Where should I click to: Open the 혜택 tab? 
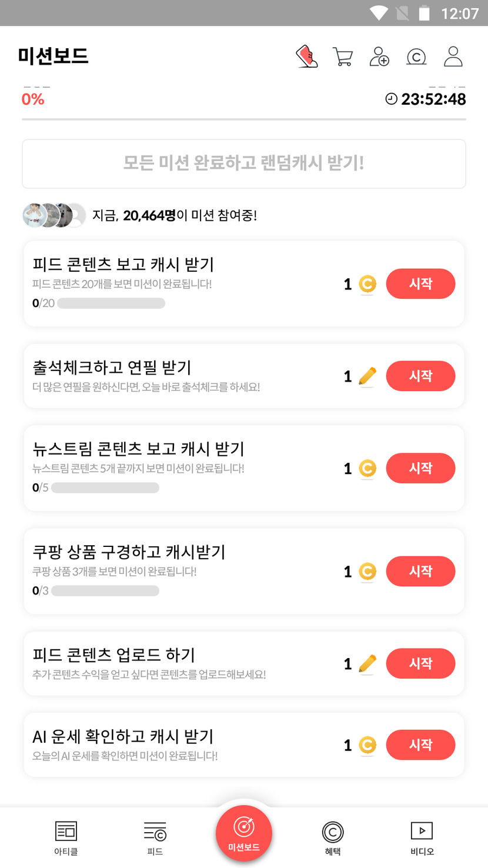[x=333, y=837]
